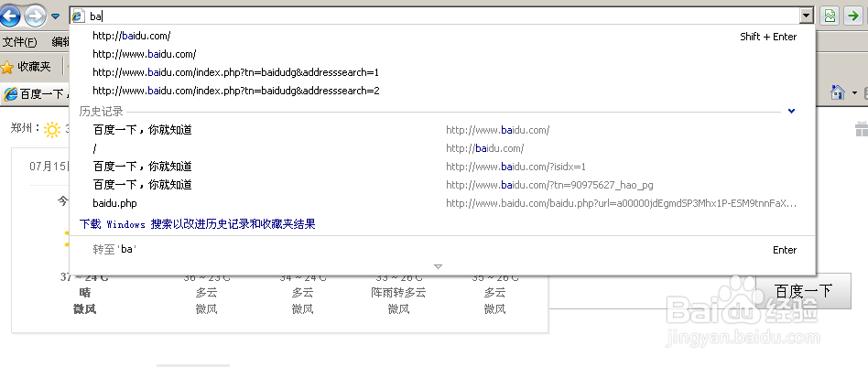
Task: Select suggestion http://www.baidu.com/
Action: (x=441, y=54)
